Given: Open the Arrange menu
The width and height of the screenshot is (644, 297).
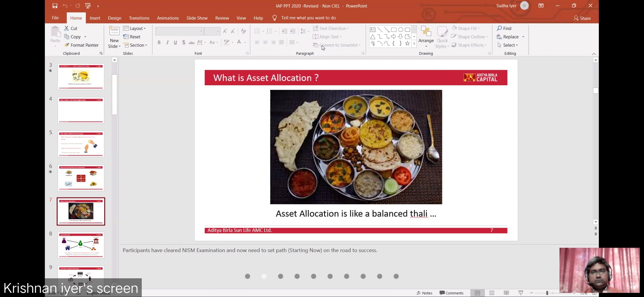Looking at the screenshot, I should point(426,37).
